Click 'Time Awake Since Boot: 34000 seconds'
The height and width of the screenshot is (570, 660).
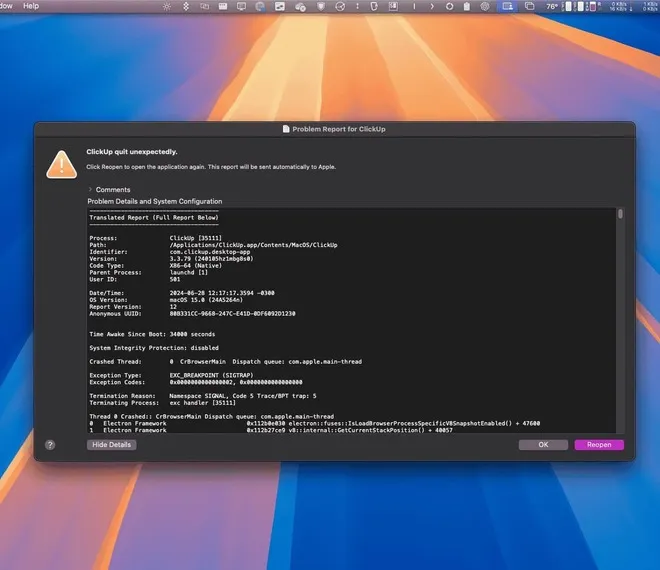click(x=152, y=334)
